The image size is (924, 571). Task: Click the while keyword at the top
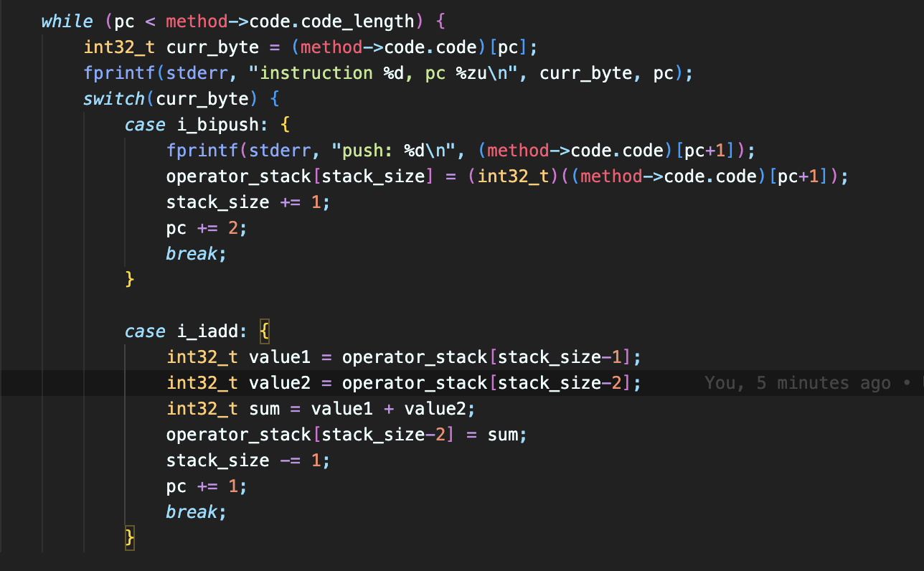(67, 22)
